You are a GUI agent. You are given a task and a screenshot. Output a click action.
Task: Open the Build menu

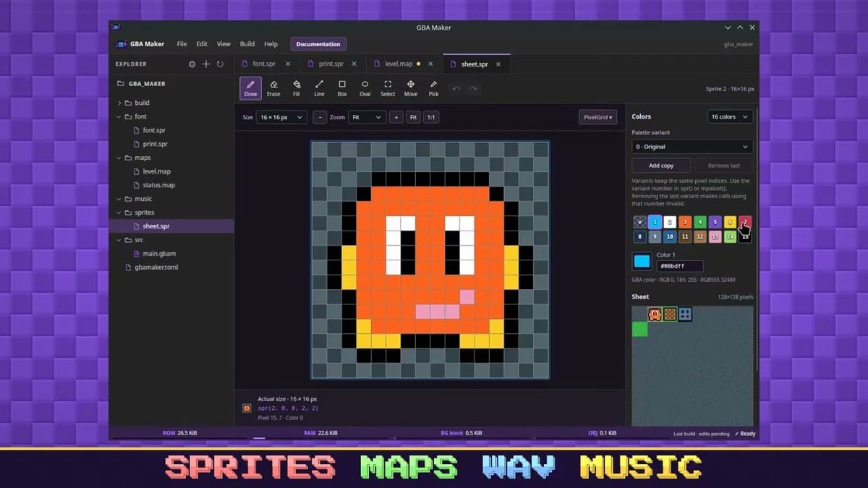(x=247, y=44)
